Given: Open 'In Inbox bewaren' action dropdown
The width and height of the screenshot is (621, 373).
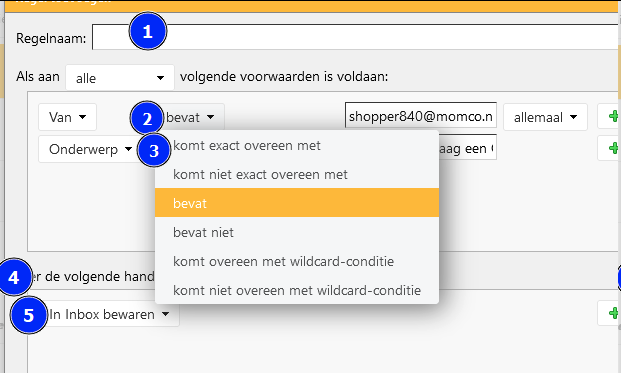Looking at the screenshot, I should [x=109, y=314].
